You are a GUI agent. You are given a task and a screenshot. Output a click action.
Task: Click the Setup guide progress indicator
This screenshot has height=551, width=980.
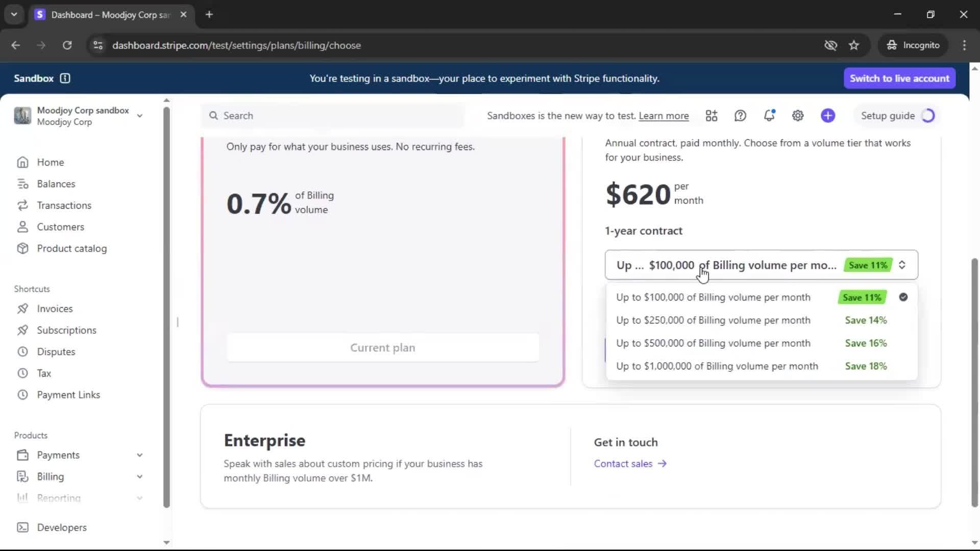tap(928, 116)
